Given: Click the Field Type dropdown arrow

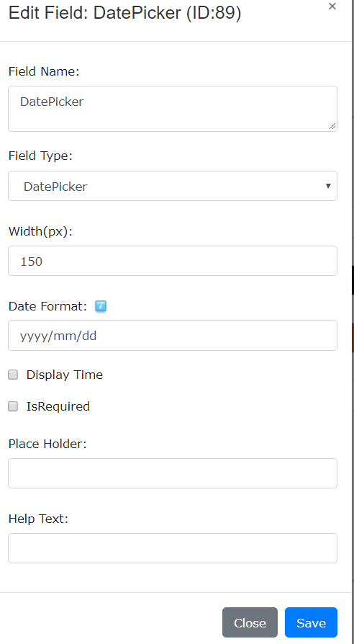Looking at the screenshot, I should (328, 186).
